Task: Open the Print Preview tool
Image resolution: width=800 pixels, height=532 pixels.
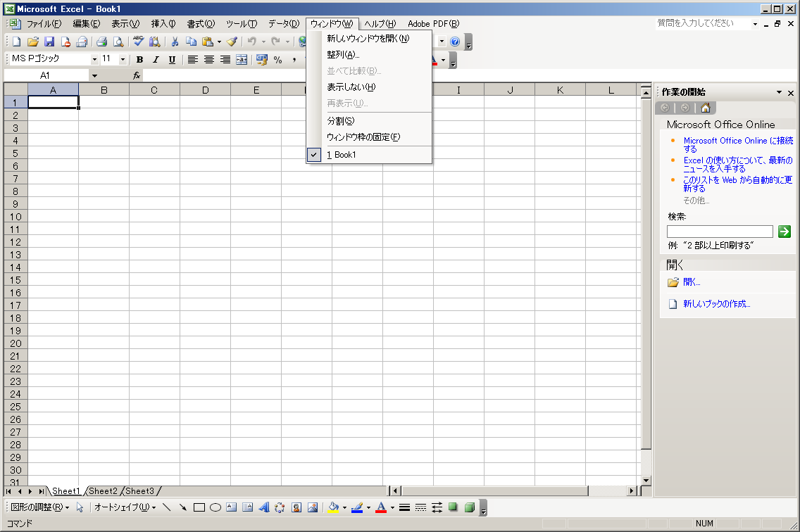Action: (118, 42)
